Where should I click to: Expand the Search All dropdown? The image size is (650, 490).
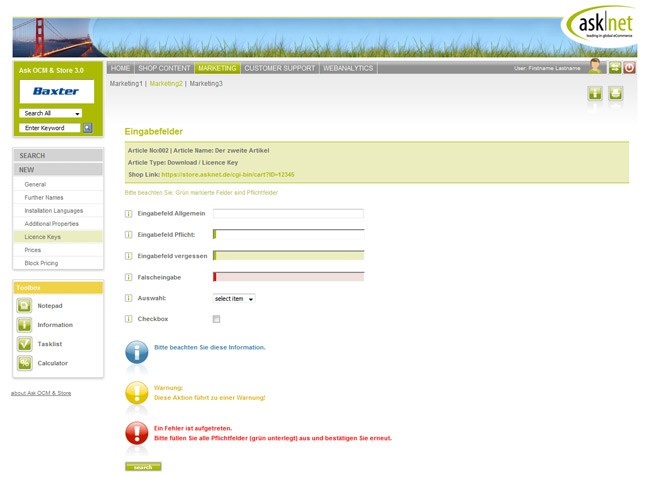(x=51, y=114)
